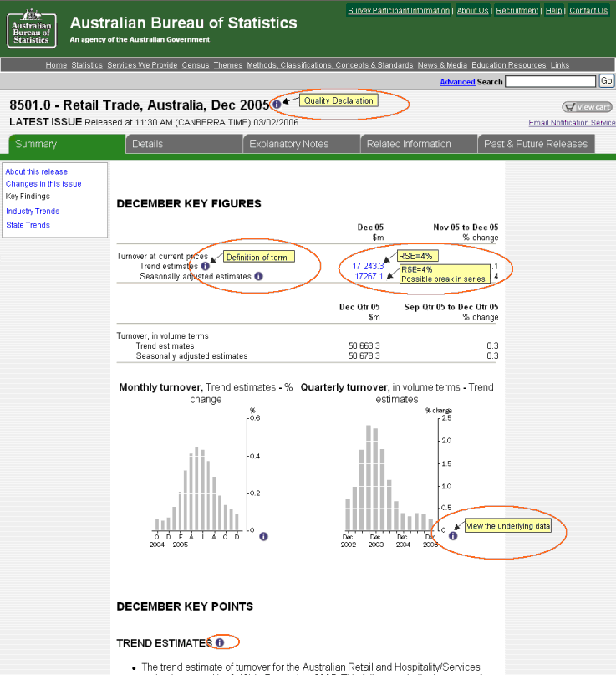Open the Email Notification Service link
The height and width of the screenshot is (675, 616).
(x=573, y=123)
